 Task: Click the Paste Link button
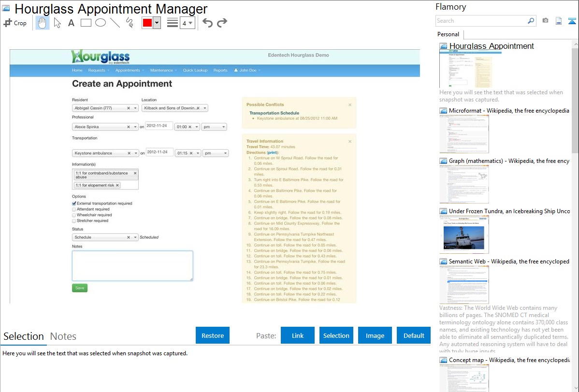point(298,335)
